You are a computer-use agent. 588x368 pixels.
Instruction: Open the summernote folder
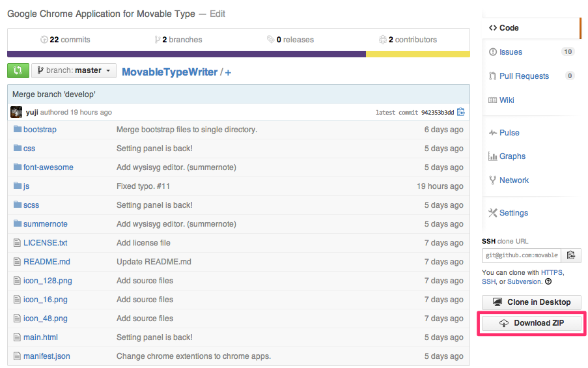[46, 224]
